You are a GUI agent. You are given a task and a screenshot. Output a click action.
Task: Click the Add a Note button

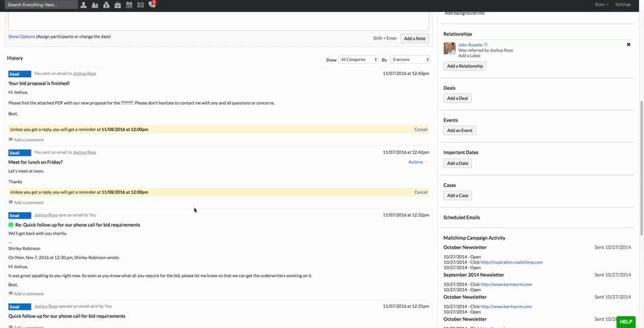tap(415, 38)
